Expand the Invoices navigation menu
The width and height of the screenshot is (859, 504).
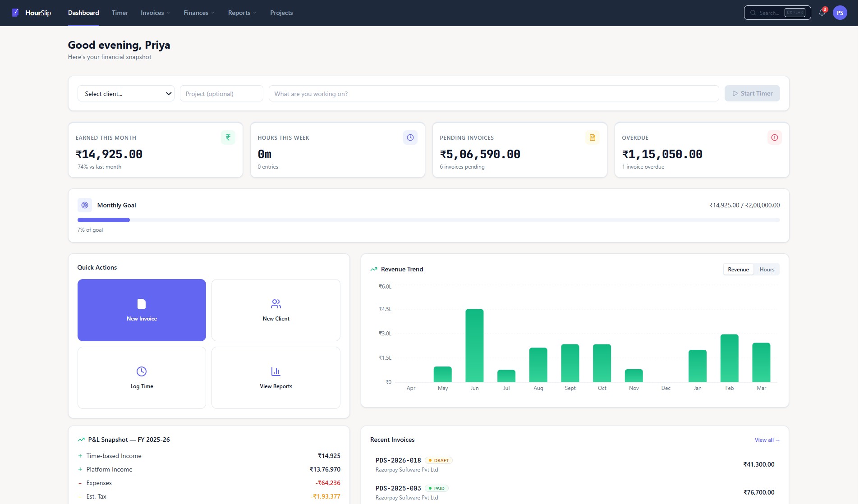(x=155, y=13)
